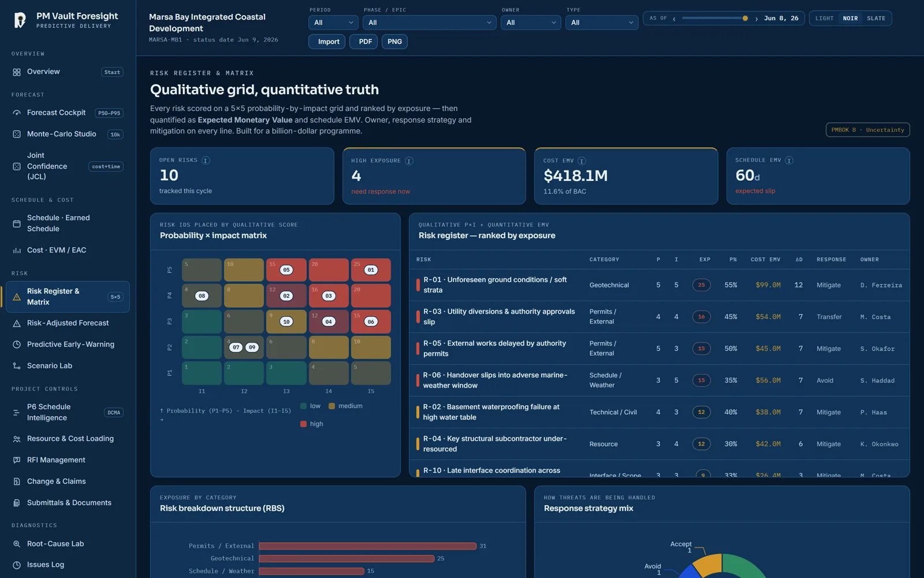This screenshot has height=578, width=924.
Task: Click the info icon beside Open Risks
Action: [206, 160]
